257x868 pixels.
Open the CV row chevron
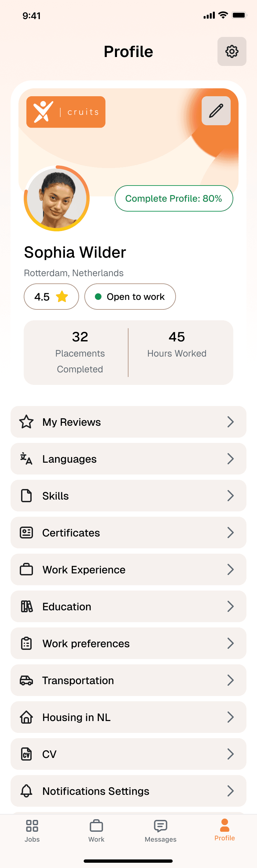click(x=230, y=754)
